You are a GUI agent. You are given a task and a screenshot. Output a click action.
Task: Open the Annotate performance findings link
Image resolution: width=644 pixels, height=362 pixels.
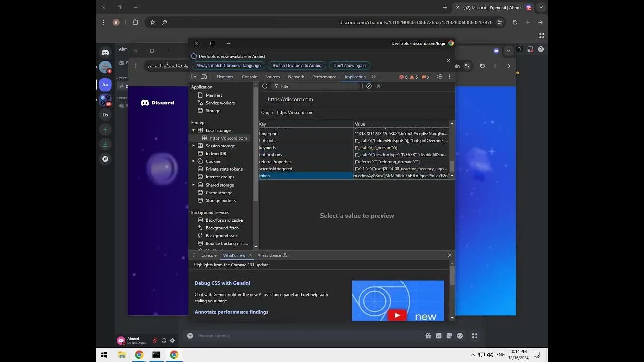pos(231,312)
